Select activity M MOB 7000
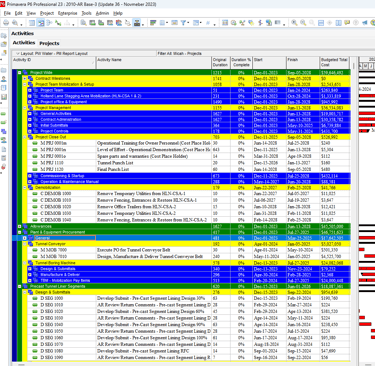The image size is (375, 366). point(188,250)
